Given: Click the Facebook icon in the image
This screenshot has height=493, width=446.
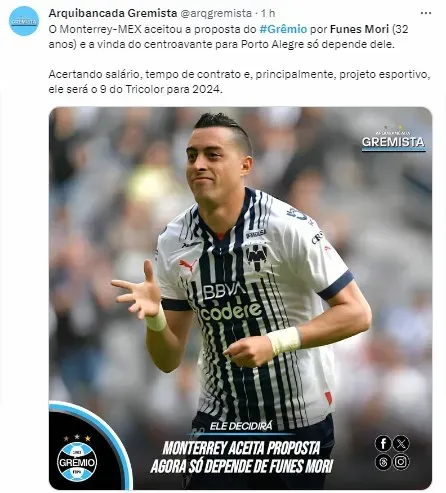Looking at the screenshot, I should click(x=383, y=443).
